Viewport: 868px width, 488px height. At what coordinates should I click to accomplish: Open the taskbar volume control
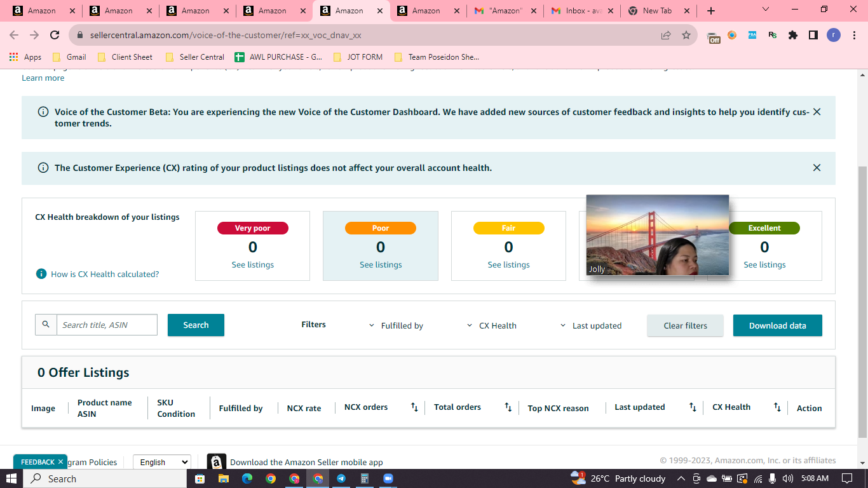788,478
